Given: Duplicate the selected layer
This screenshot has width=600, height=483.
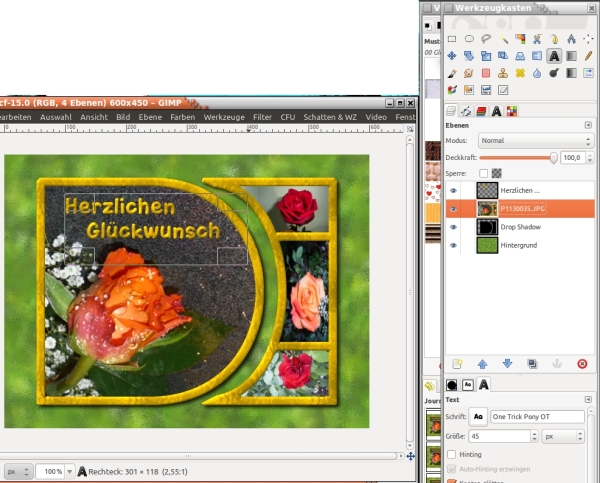Looking at the screenshot, I should point(532,364).
